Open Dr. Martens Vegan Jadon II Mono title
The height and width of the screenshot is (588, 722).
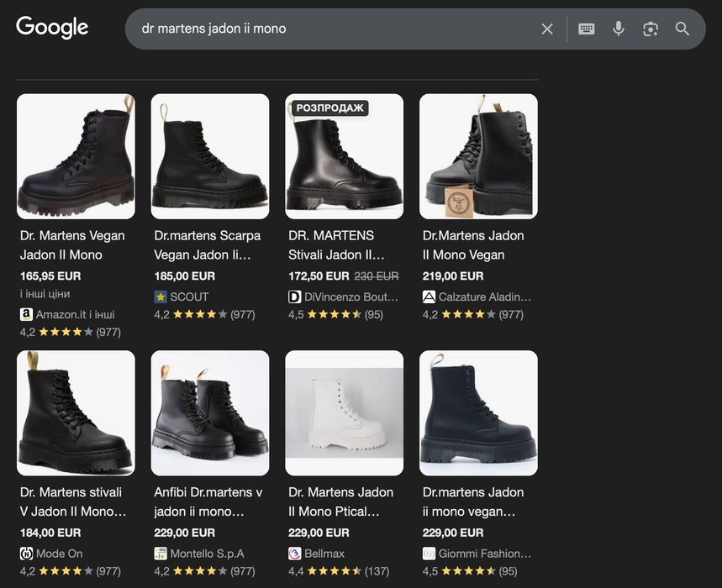[x=72, y=245]
